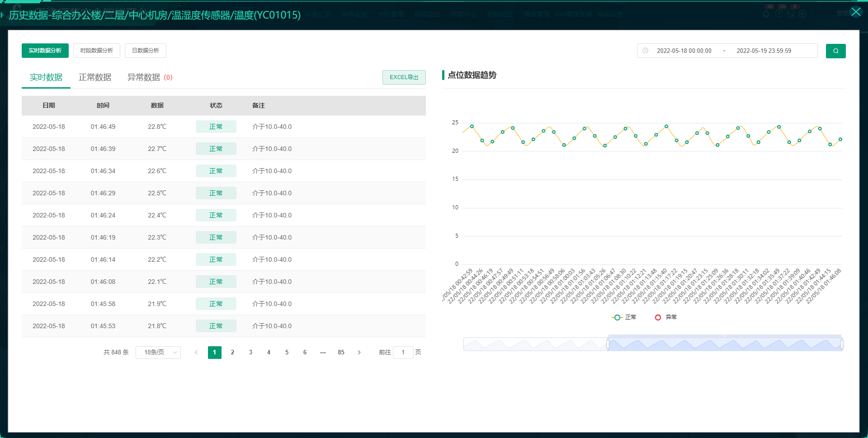The height and width of the screenshot is (438, 868).
Task: Click the selected range of zoom slider
Action: [725, 344]
